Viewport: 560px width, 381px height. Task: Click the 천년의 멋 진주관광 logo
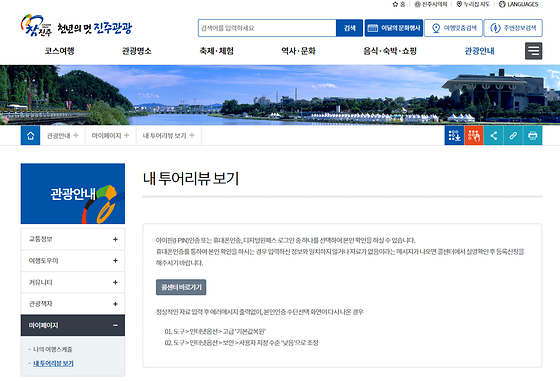pos(76,26)
